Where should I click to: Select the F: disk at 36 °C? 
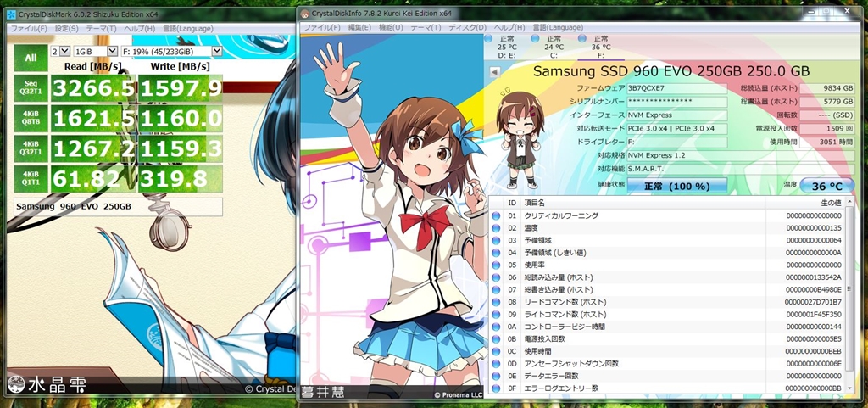pos(601,47)
